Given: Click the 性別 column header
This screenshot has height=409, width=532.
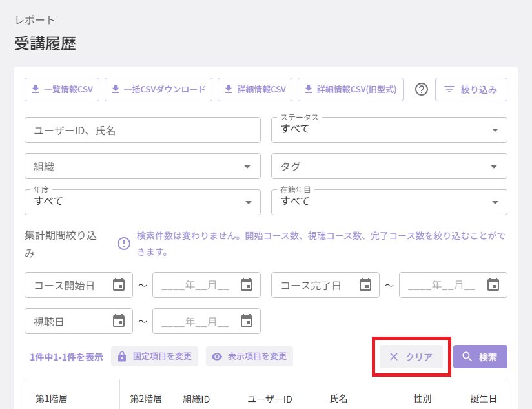Looking at the screenshot, I should pyautogui.click(x=422, y=399).
